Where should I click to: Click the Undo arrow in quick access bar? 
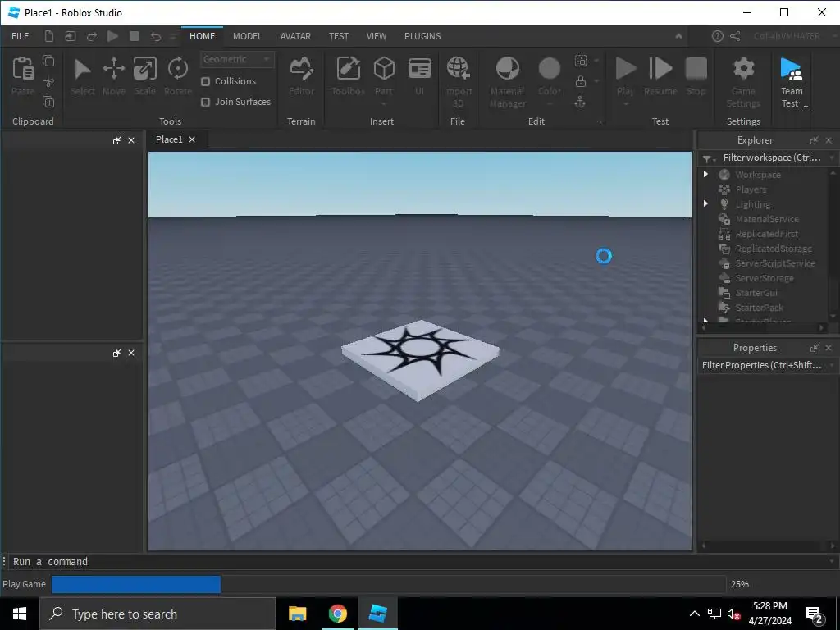[x=155, y=36]
